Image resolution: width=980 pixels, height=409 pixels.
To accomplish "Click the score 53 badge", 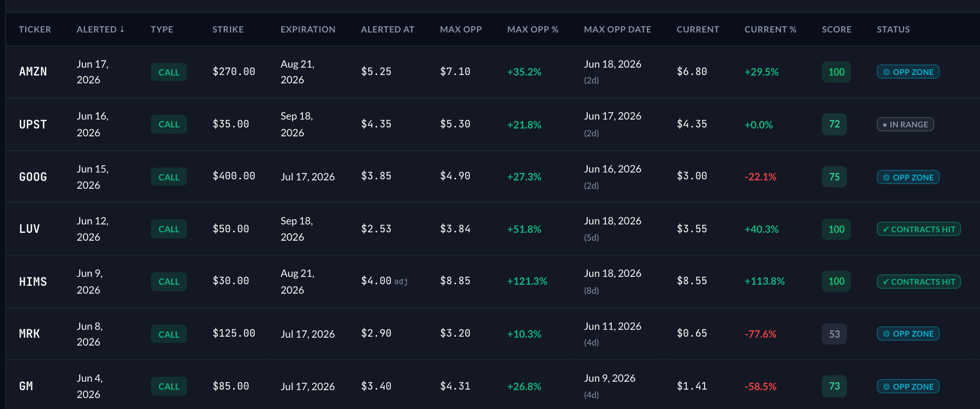I will pos(834,334).
